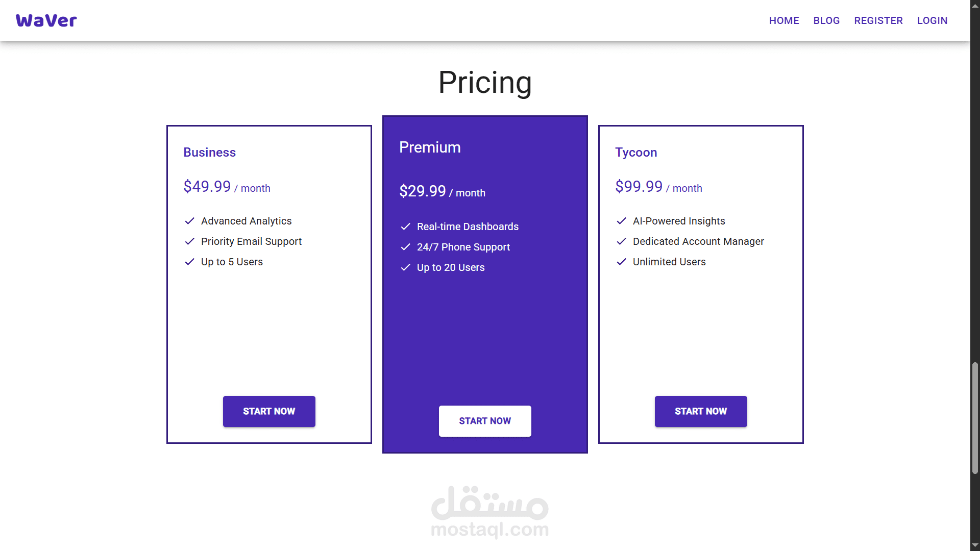
Task: Click the WaVer logo
Action: (x=46, y=20)
